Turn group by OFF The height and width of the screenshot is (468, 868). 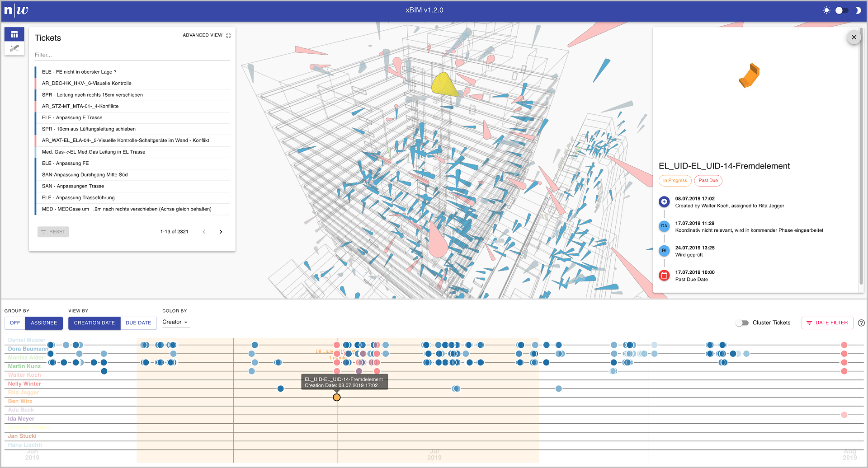pyautogui.click(x=15, y=323)
